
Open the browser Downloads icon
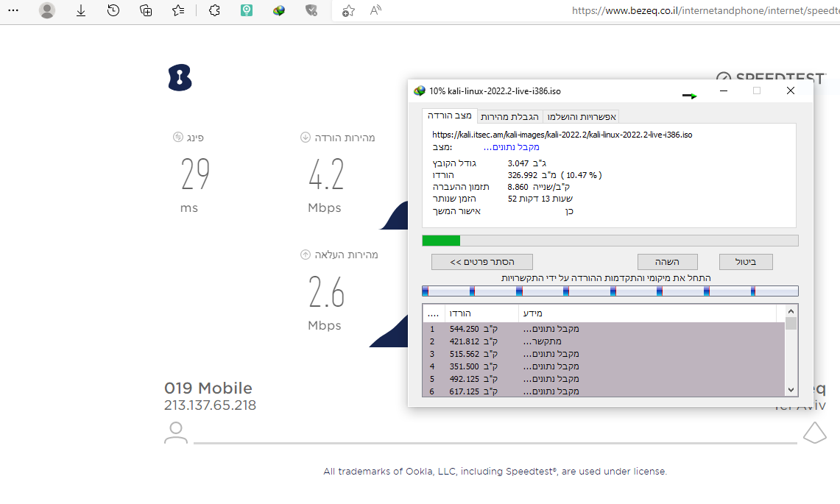pyautogui.click(x=81, y=10)
